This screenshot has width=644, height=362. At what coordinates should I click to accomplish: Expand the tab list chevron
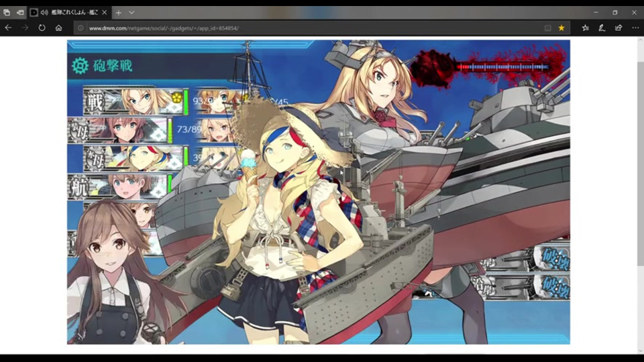[x=131, y=13]
